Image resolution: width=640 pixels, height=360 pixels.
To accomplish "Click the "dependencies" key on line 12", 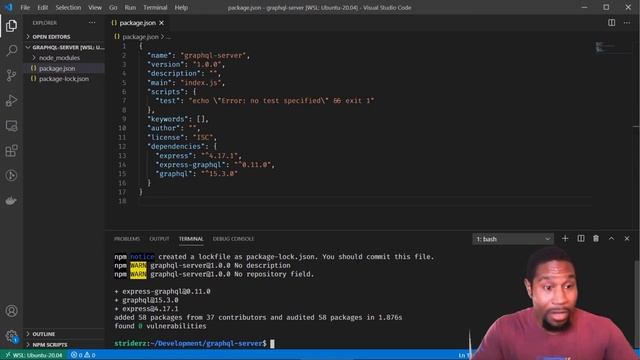I will pos(176,146).
